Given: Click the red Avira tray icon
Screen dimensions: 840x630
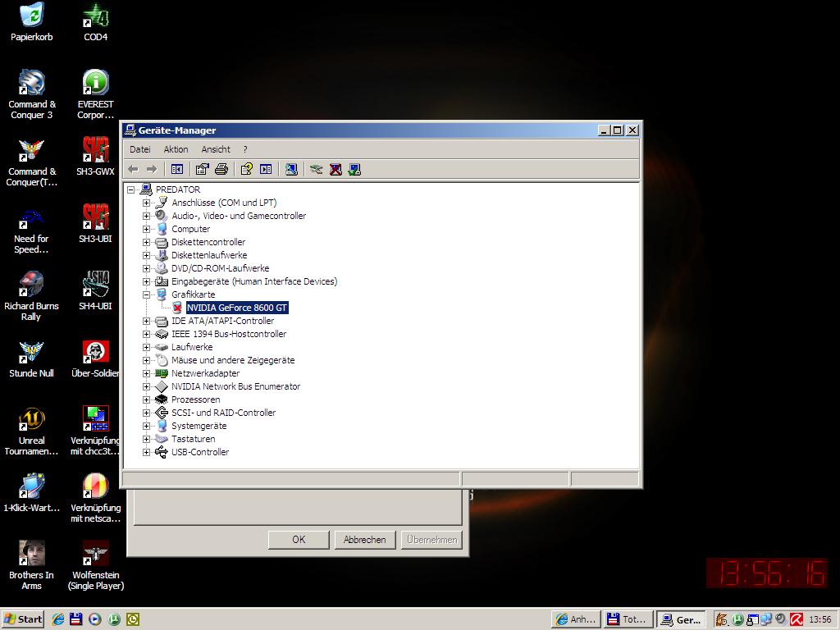Looking at the screenshot, I should point(796,619).
